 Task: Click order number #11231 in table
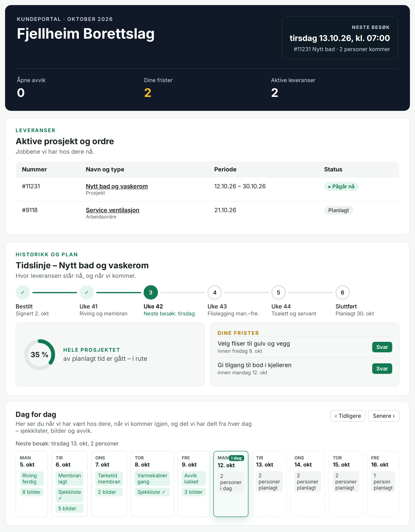[x=31, y=186]
